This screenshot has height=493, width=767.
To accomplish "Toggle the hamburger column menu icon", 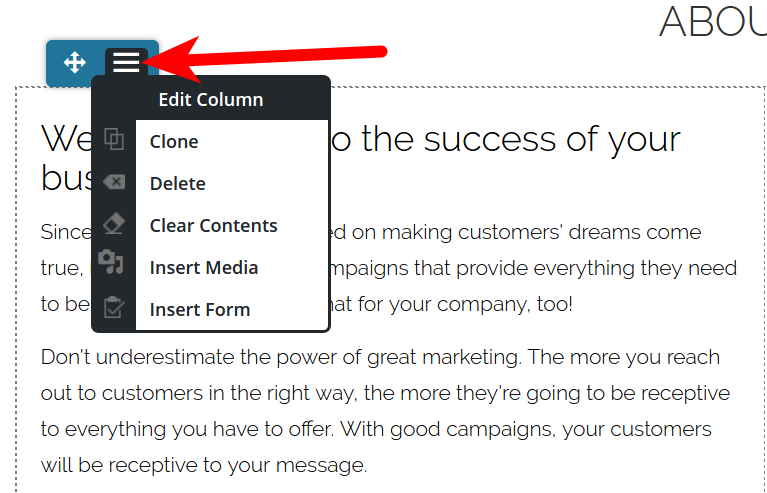I will pos(126,63).
